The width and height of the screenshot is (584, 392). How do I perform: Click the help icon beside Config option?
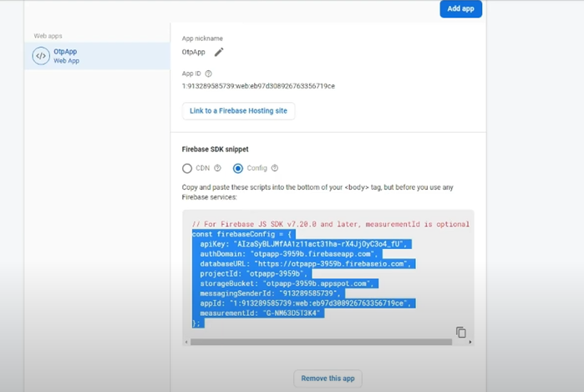(274, 168)
